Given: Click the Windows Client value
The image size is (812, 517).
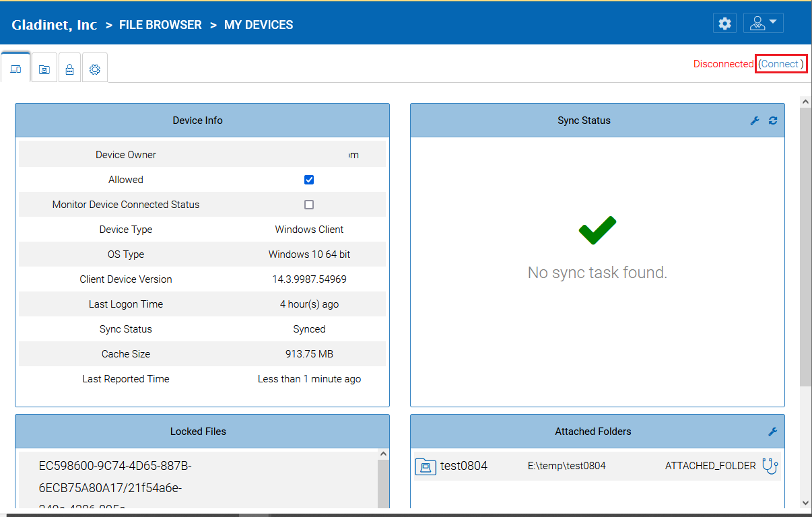Looking at the screenshot, I should [x=309, y=230].
